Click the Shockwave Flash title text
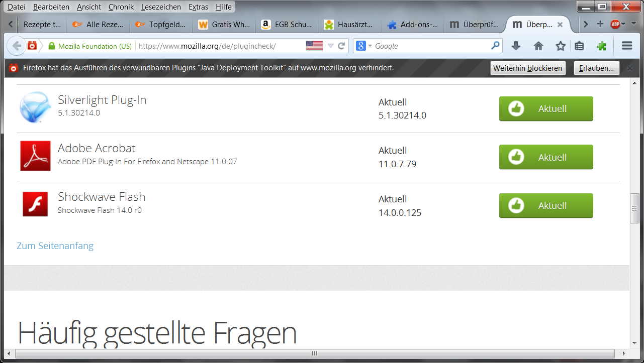Screen dimensions: 644x363 pos(102,197)
